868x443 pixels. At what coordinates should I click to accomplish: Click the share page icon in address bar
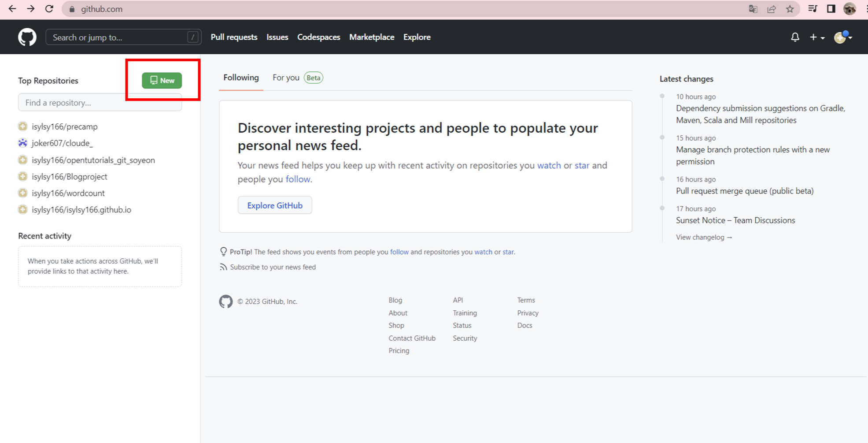(x=772, y=9)
